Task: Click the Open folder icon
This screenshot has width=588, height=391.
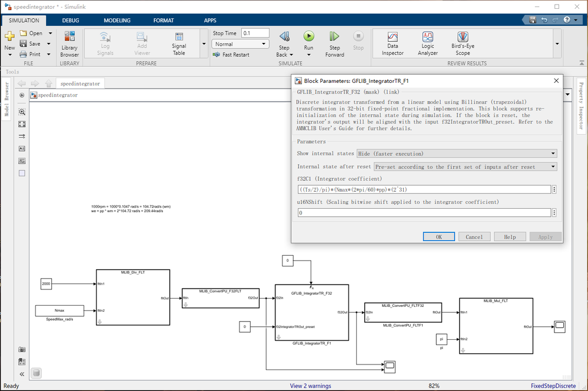Action: pyautogui.click(x=24, y=34)
